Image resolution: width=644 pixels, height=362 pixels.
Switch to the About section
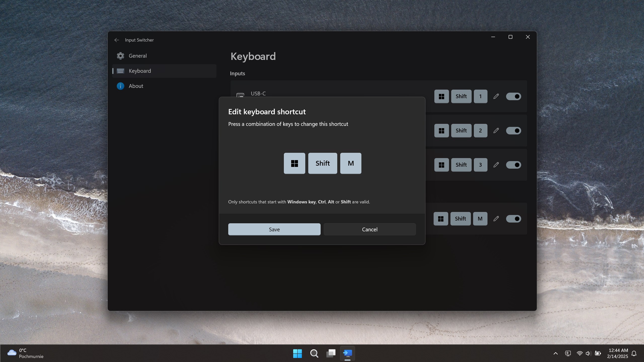coord(136,86)
